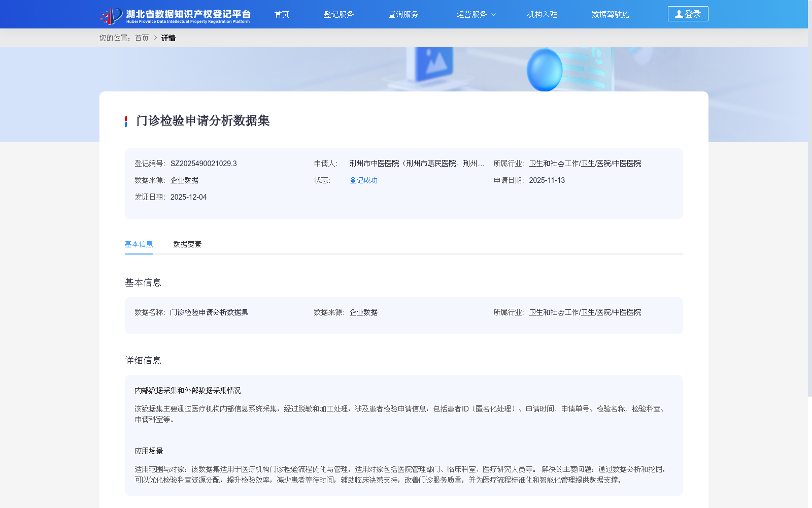The image size is (812, 508).
Task: Click the platform title text 湖北省数据知识产权登记平台
Action: point(188,14)
